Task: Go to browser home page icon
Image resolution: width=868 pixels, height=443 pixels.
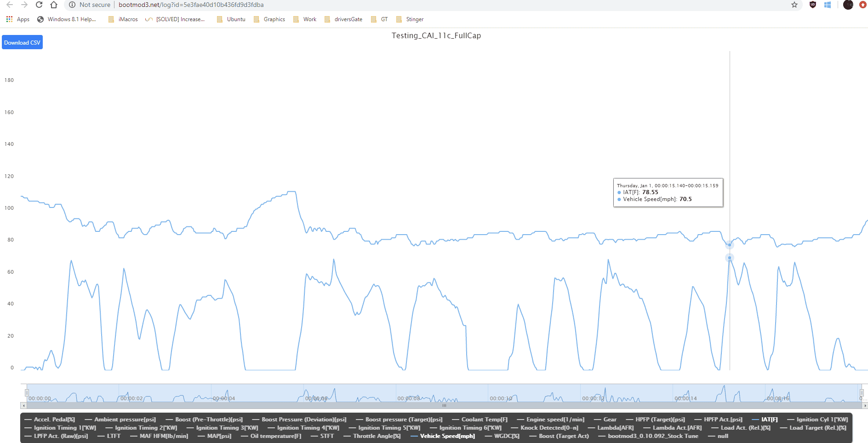Action: click(54, 5)
